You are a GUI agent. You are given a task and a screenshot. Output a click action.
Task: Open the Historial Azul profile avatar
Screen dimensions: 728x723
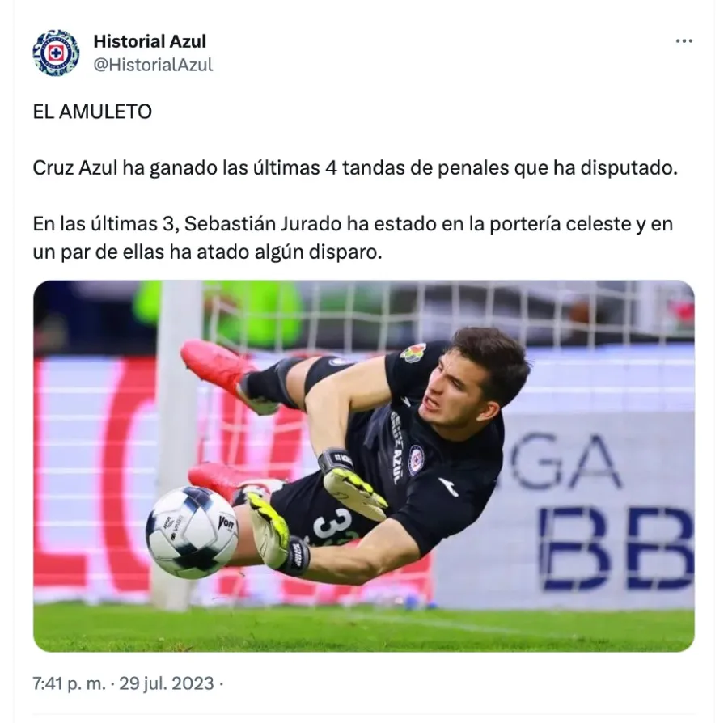tap(56, 53)
